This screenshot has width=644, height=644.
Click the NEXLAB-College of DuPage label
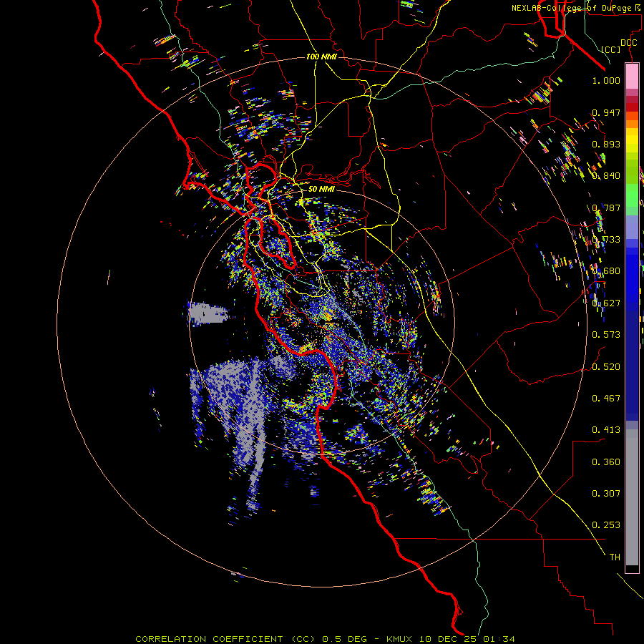click(x=572, y=8)
